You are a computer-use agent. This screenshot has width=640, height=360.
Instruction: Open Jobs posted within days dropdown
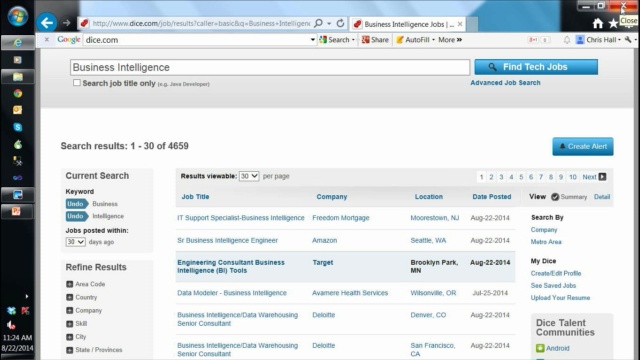pyautogui.click(x=75, y=242)
